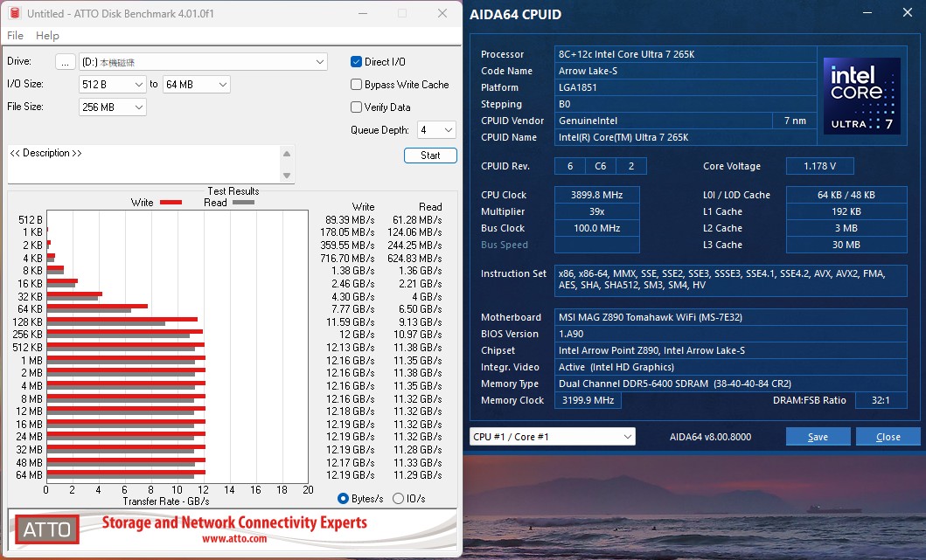Click the red Write legend swatch
The image size is (926, 560).
171,203
